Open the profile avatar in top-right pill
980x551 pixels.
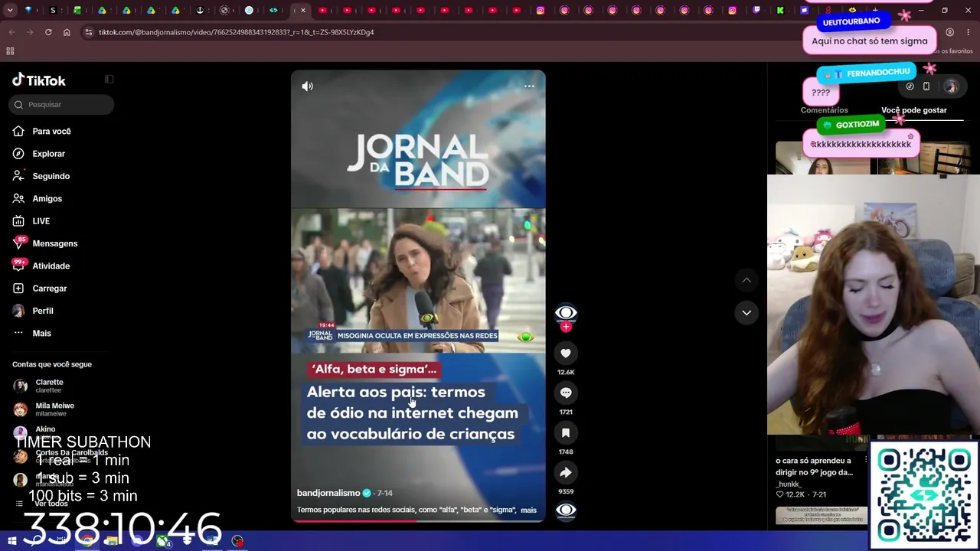[x=951, y=86]
